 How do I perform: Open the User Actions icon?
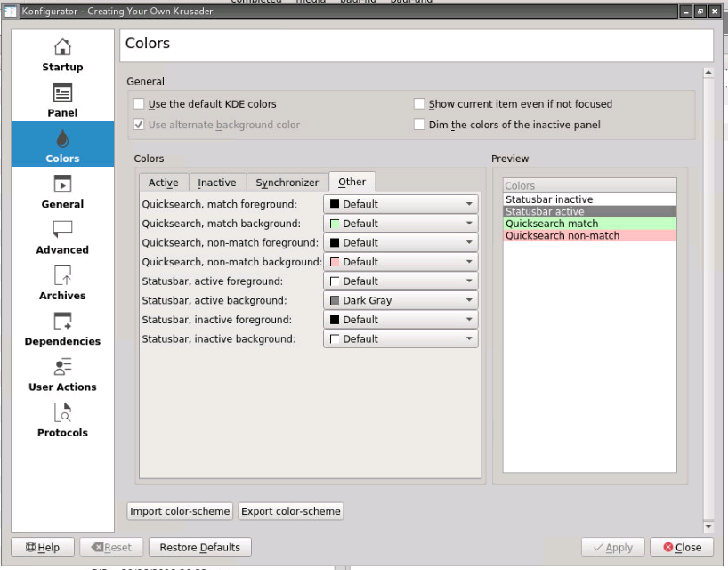pyautogui.click(x=62, y=367)
